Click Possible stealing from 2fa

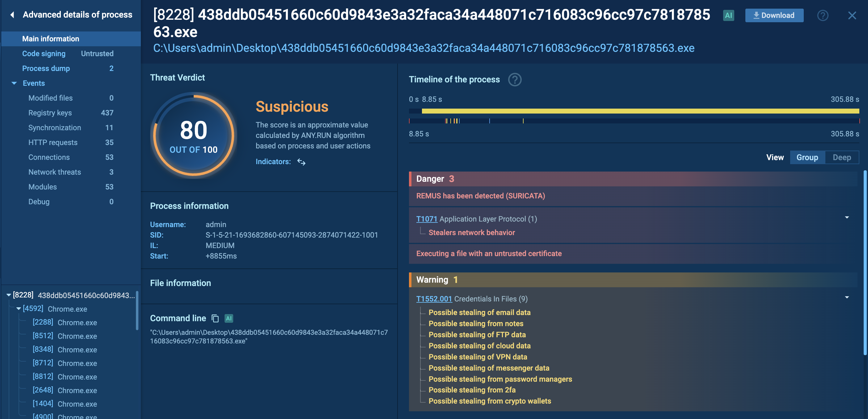472,390
